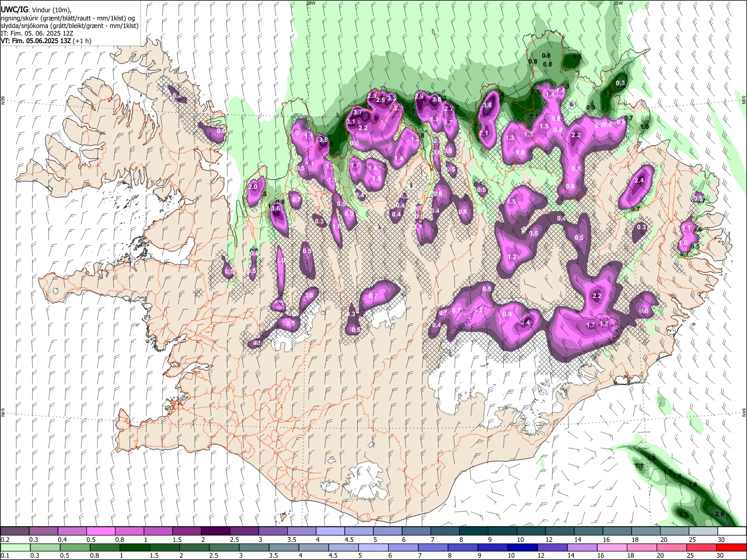
Task: Click the title text "UWC/IG: Vindur (10m),"
Action: coord(36,9)
